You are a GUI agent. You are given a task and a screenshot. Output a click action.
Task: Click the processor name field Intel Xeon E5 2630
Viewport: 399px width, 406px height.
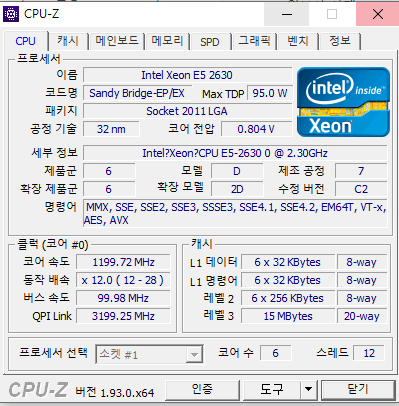pos(187,75)
